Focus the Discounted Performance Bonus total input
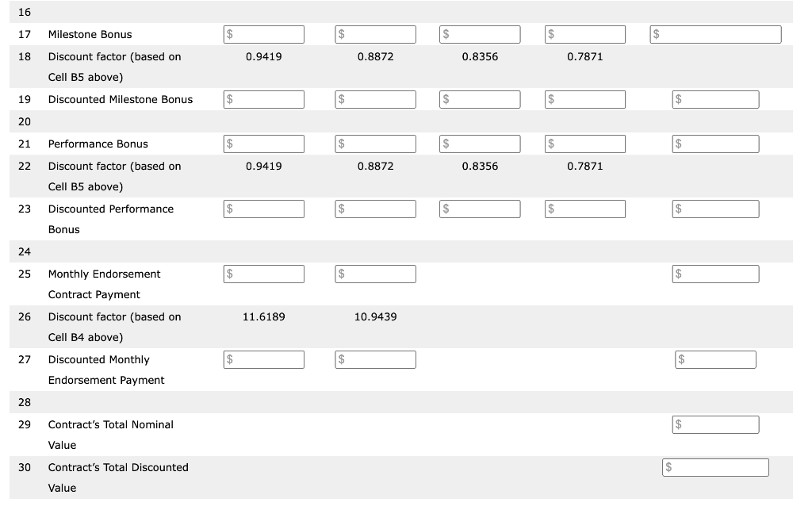This screenshot has width=812, height=510. [715, 209]
